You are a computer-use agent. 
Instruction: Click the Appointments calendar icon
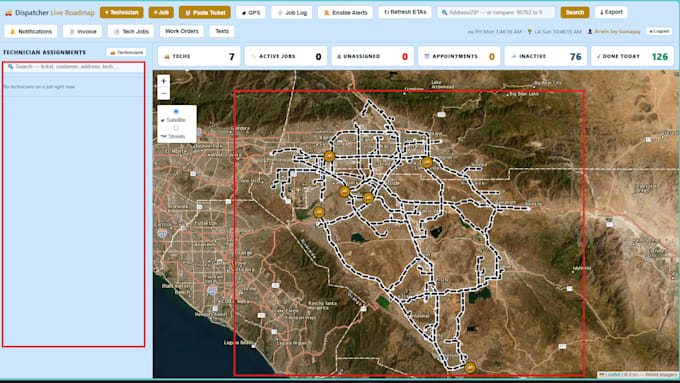(x=427, y=56)
